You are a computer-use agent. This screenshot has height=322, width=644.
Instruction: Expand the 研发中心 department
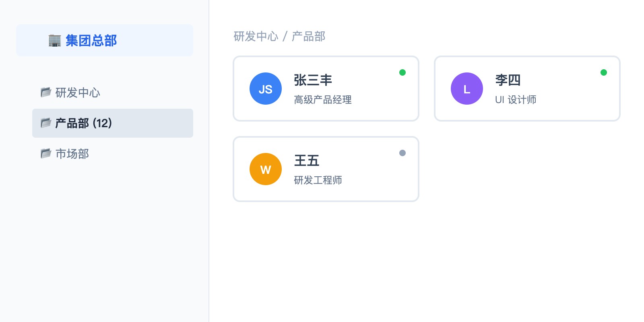tap(78, 93)
